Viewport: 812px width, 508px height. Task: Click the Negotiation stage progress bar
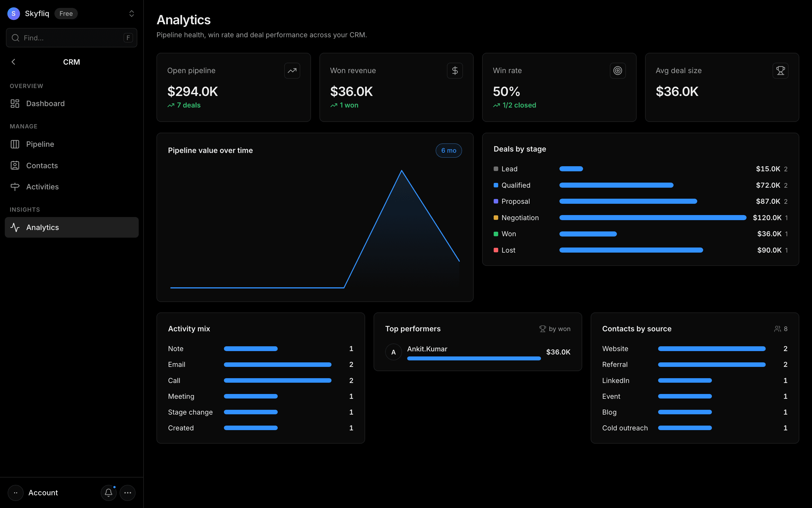653,218
